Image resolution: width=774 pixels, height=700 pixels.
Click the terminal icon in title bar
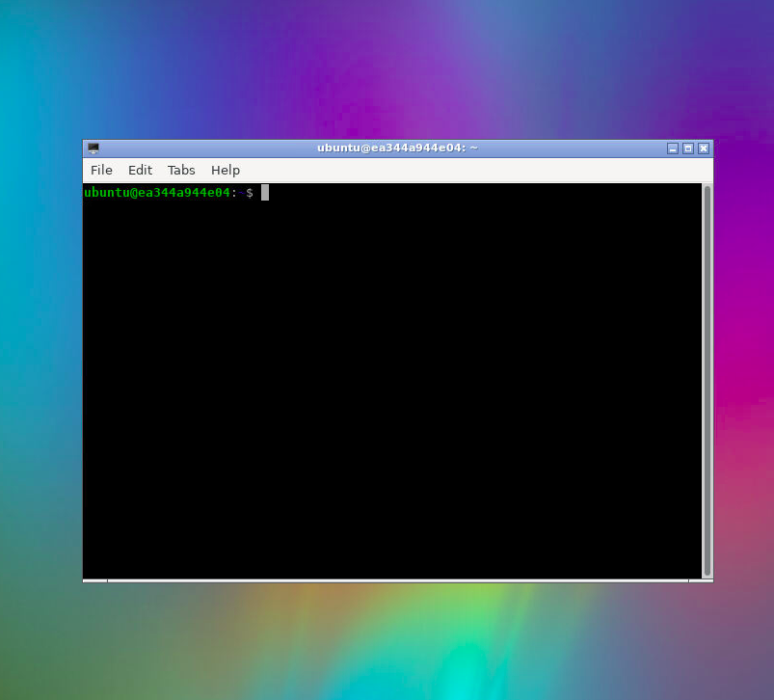pyautogui.click(x=93, y=148)
